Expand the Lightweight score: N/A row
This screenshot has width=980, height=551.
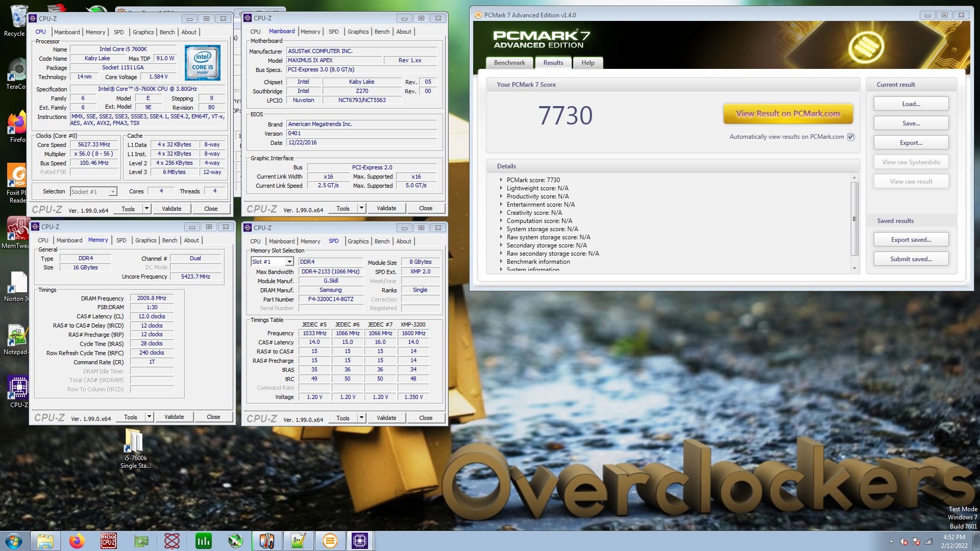501,188
